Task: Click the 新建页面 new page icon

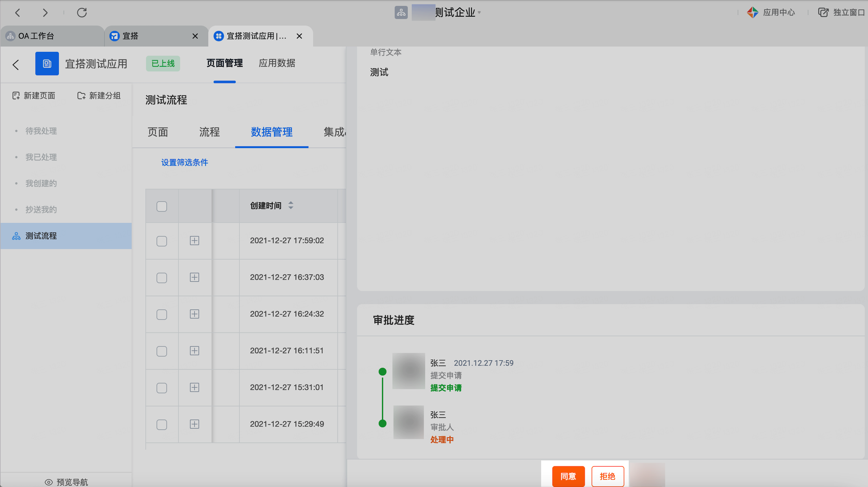Action: pyautogui.click(x=16, y=96)
